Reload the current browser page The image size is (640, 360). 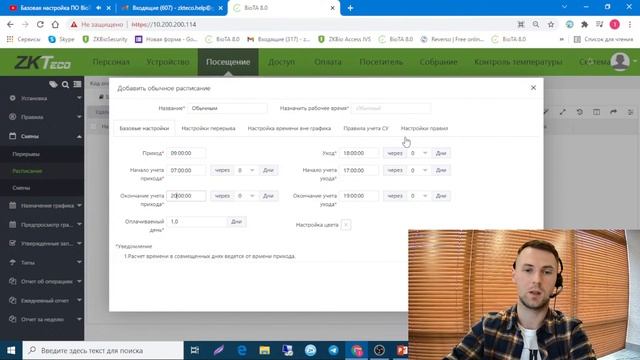40,24
